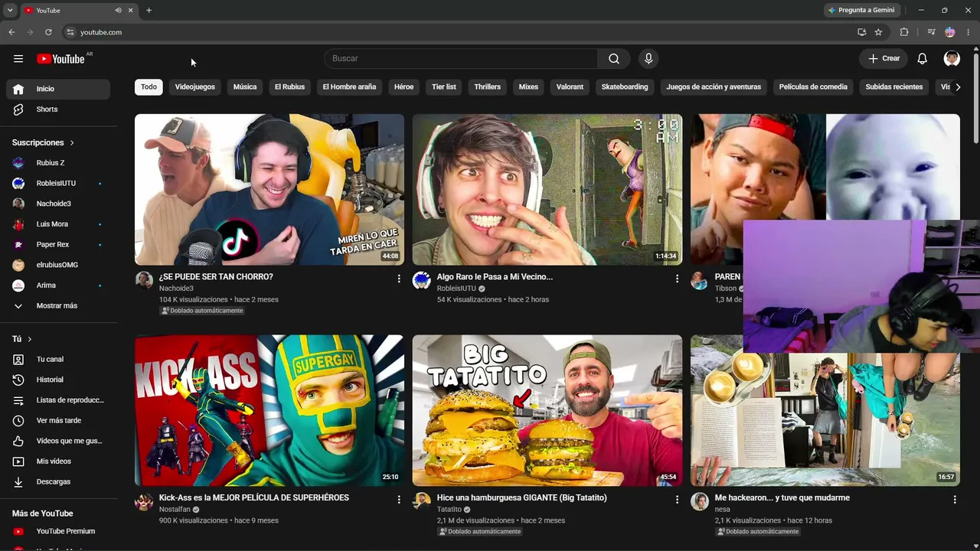Open Paper Rex subscription channel

coord(58,245)
